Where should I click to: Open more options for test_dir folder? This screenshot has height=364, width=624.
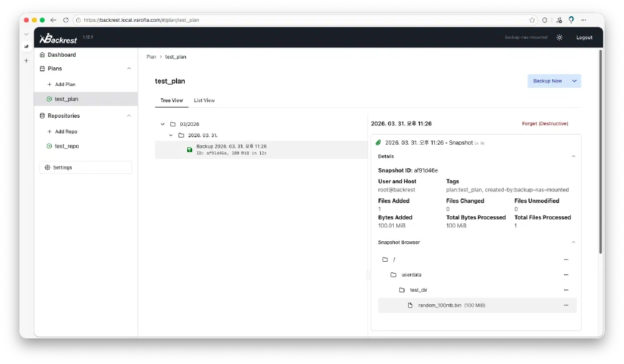pos(566,290)
